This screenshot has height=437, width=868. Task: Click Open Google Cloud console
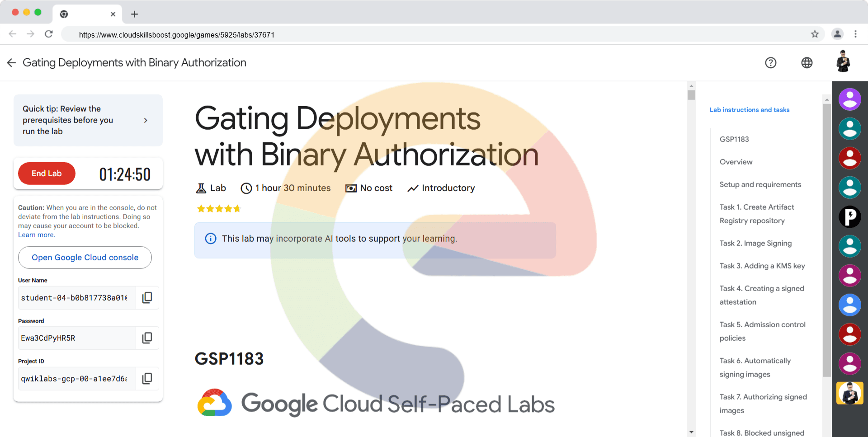(x=85, y=258)
